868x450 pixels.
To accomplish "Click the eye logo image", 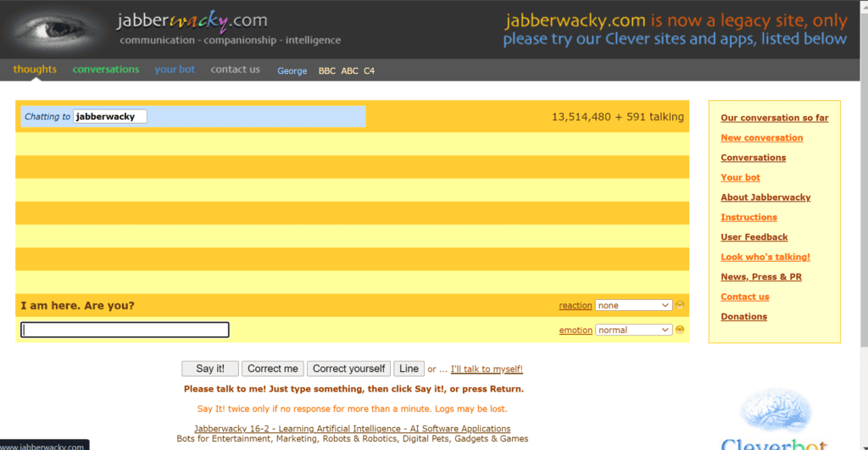I will point(53,30).
